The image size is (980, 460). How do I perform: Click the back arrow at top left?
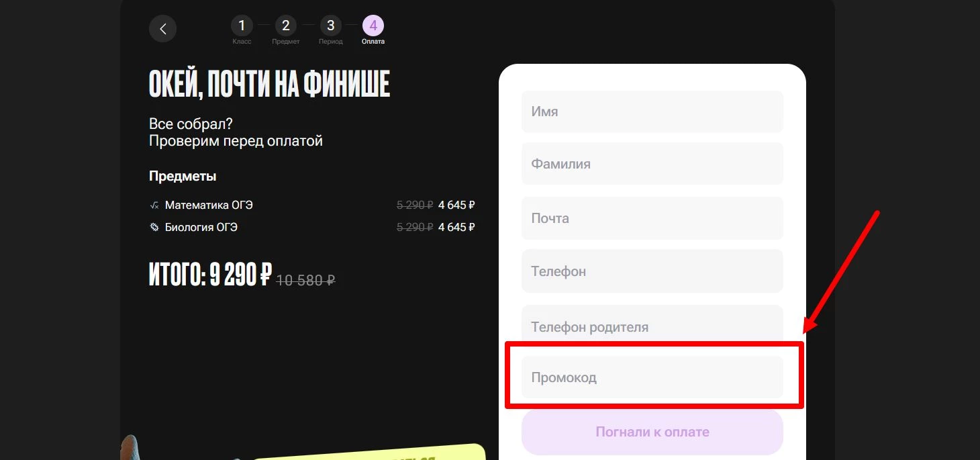(x=162, y=28)
